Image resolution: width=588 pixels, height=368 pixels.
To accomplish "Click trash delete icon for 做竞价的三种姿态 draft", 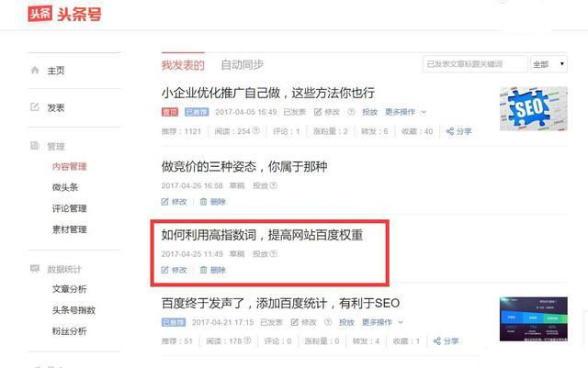I will [203, 202].
